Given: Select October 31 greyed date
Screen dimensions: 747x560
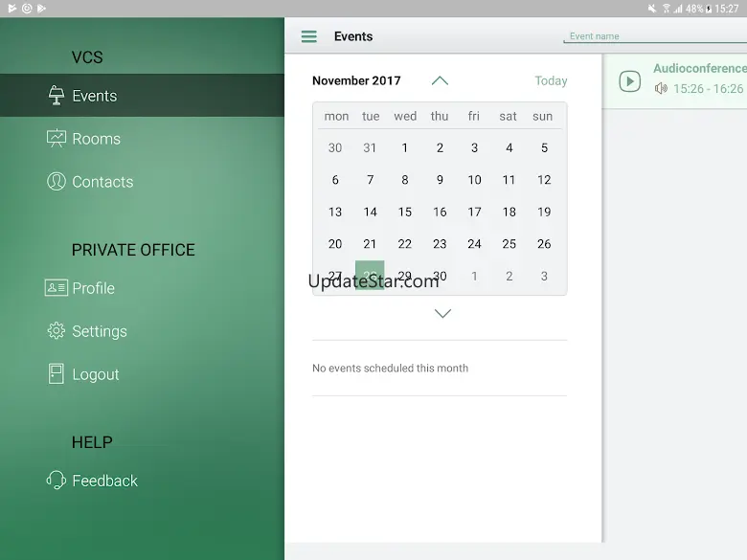Looking at the screenshot, I should 370,147.
